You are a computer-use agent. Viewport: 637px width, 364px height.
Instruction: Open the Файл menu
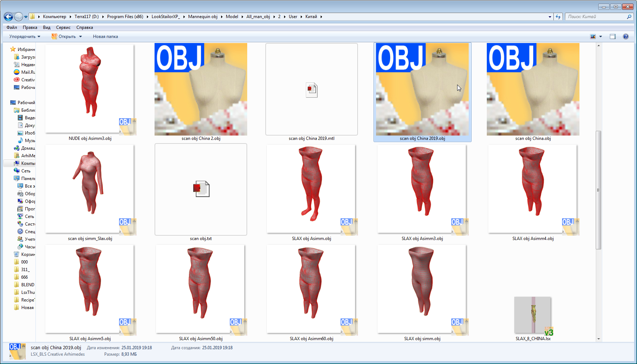(12, 27)
